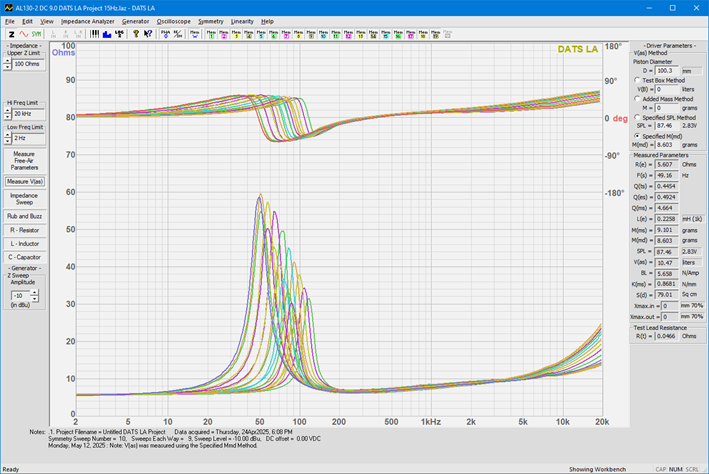The height and width of the screenshot is (474, 709).
Task: Click the 'DATS LA' graph label
Action: tap(577, 49)
